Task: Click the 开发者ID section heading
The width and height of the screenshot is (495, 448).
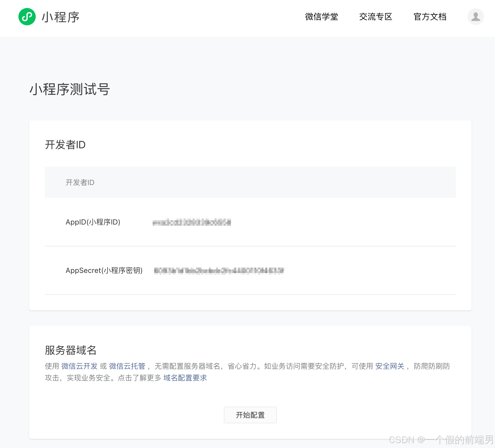Action: (x=65, y=145)
